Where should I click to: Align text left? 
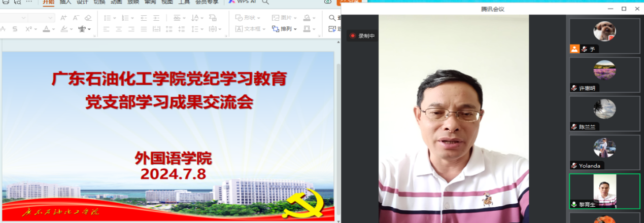point(107,29)
